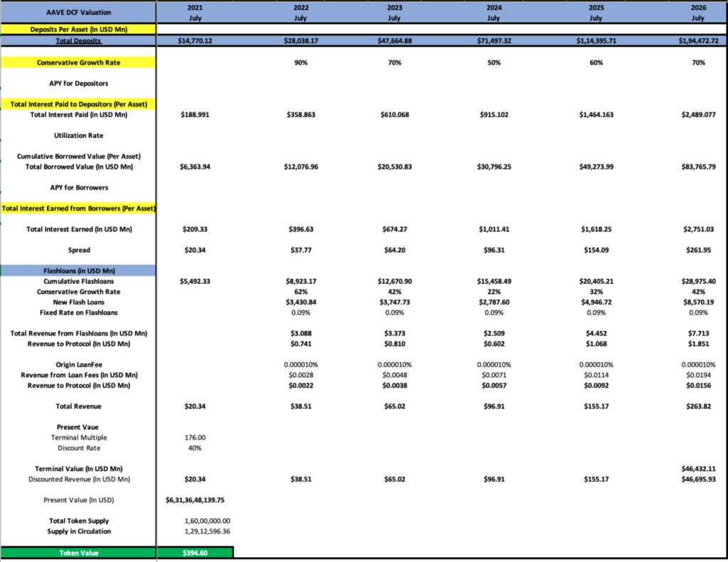Select the $46,695.93 discounted revenue cell
Screen dimensions: 728x562
coord(698,479)
